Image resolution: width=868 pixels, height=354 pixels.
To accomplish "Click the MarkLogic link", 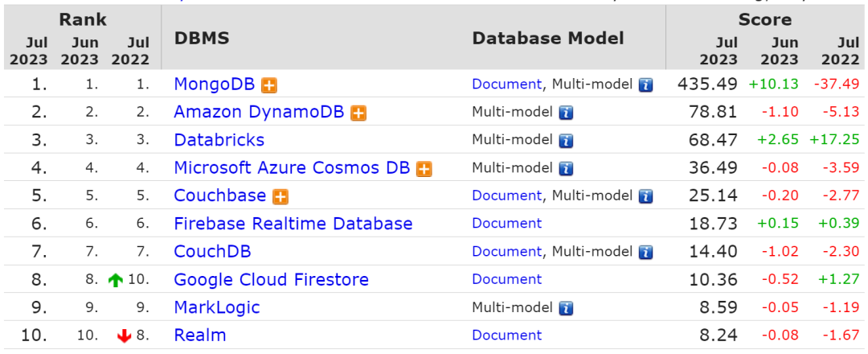I will point(216,307).
